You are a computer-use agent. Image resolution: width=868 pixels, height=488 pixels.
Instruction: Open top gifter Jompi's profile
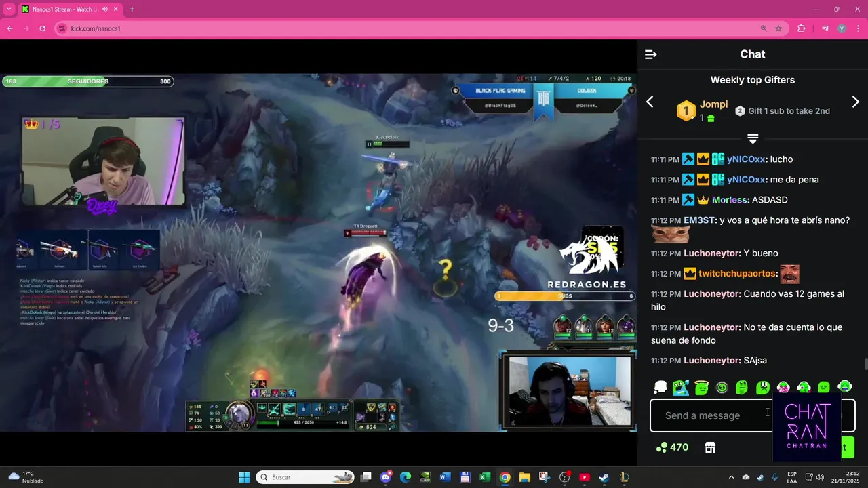click(x=713, y=104)
